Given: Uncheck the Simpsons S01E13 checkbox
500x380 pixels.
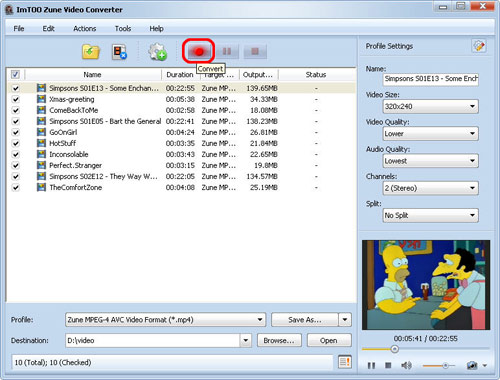Looking at the screenshot, I should coord(15,88).
